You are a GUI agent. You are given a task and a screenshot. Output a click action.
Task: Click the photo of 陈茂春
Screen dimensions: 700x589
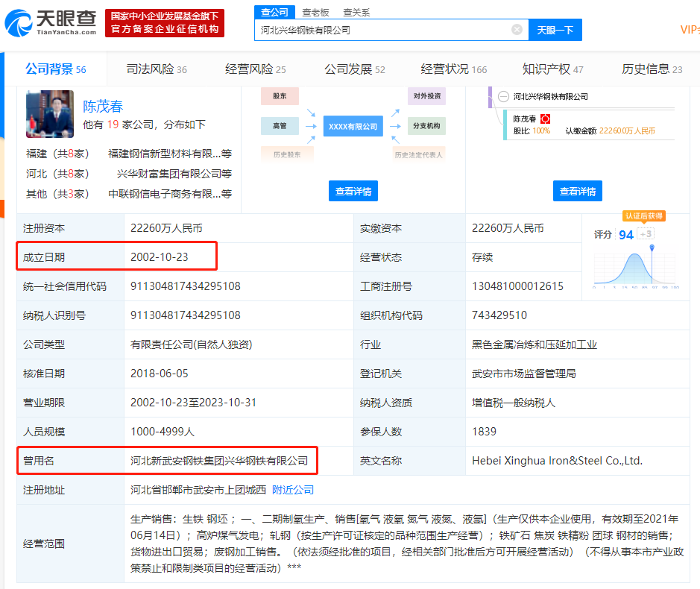49,114
